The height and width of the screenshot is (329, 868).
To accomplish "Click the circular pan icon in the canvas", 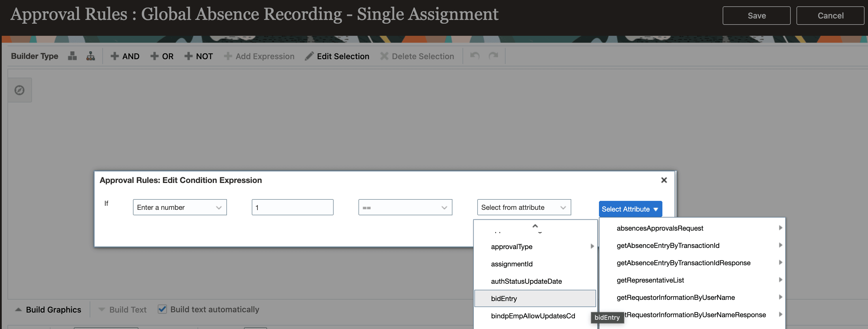I will point(20,90).
